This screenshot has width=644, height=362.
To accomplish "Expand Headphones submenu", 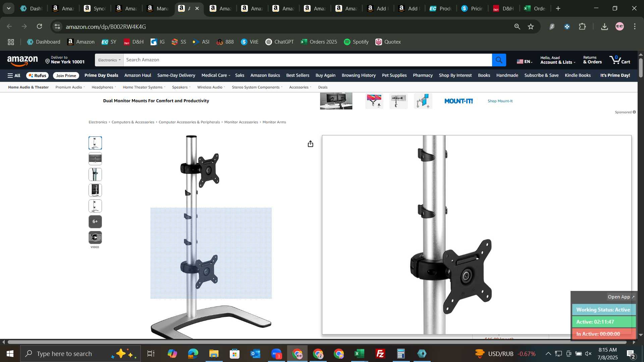I will [104, 87].
